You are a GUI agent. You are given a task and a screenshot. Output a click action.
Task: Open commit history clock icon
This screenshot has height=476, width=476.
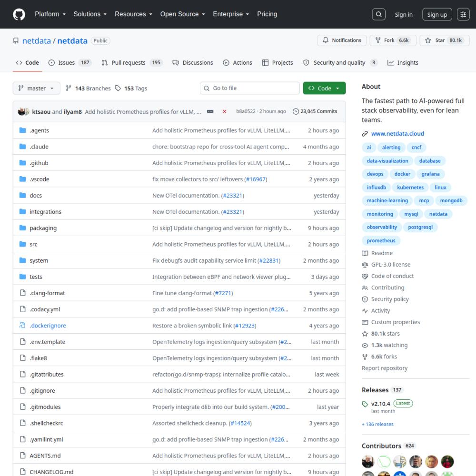pyautogui.click(x=296, y=111)
